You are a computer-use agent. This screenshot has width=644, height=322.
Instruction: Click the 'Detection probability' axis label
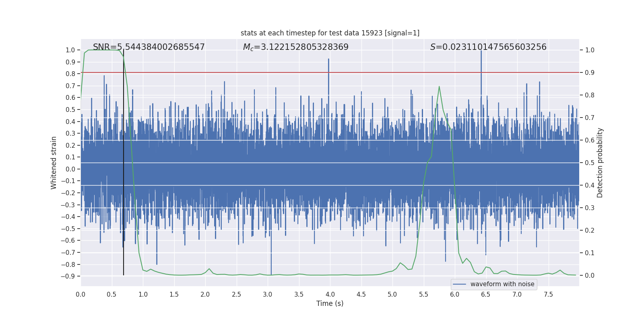tap(600, 163)
